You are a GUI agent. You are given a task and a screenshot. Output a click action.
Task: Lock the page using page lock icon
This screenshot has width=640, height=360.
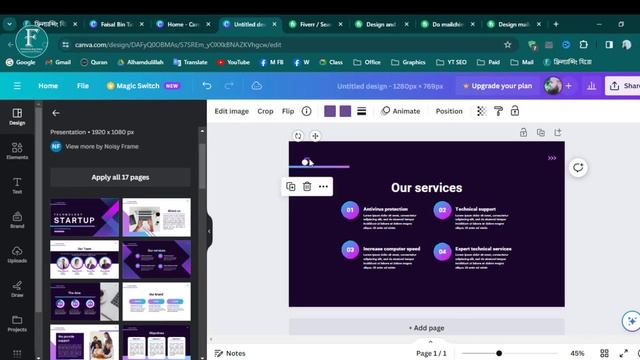pos(523,132)
